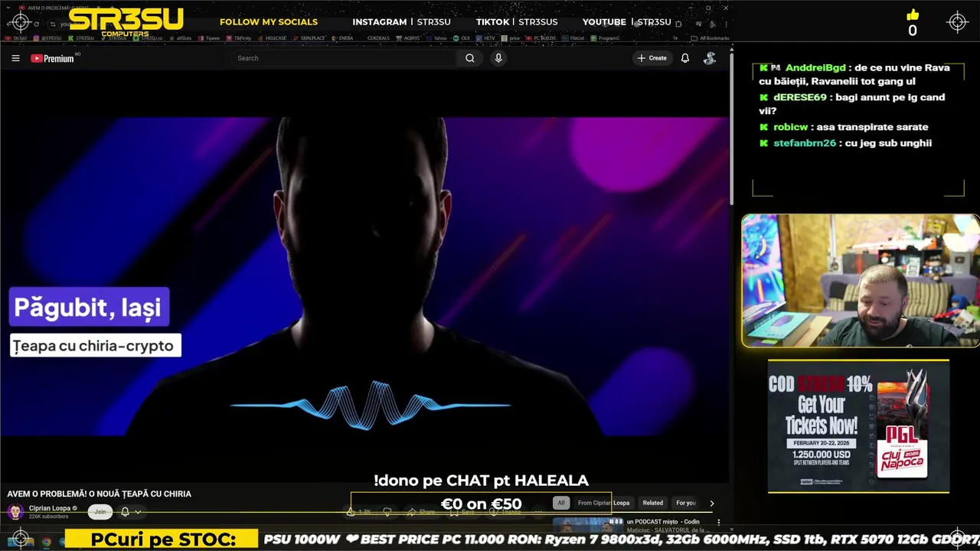Open the HLTV bookmark
The image size is (980, 551).
click(x=486, y=37)
